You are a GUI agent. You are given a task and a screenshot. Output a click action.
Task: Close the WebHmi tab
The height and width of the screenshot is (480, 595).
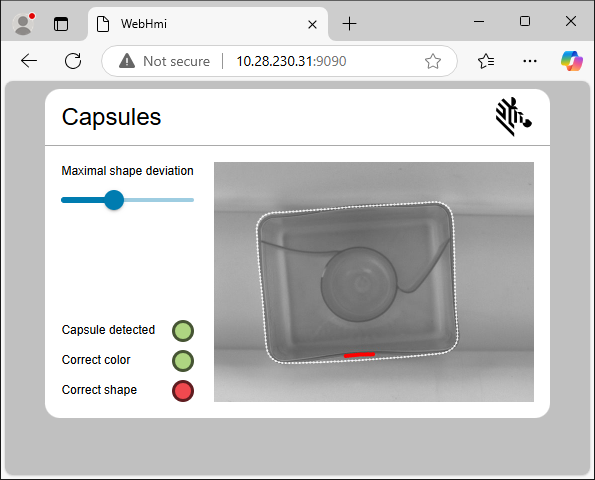[x=312, y=25]
